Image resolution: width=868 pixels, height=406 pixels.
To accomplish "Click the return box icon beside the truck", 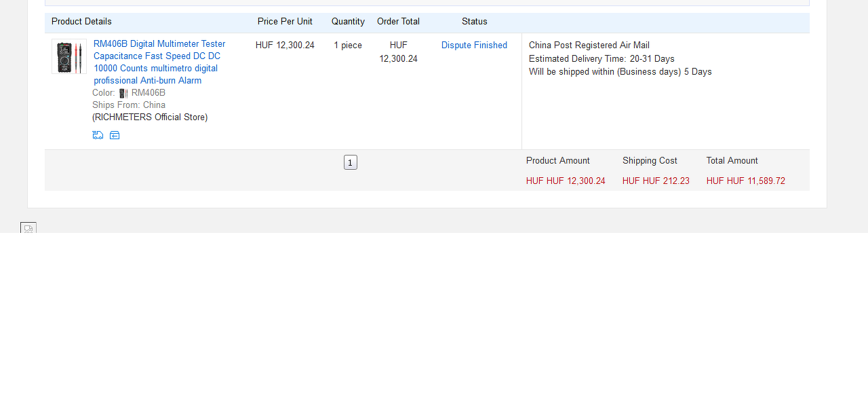I will pyautogui.click(x=115, y=135).
